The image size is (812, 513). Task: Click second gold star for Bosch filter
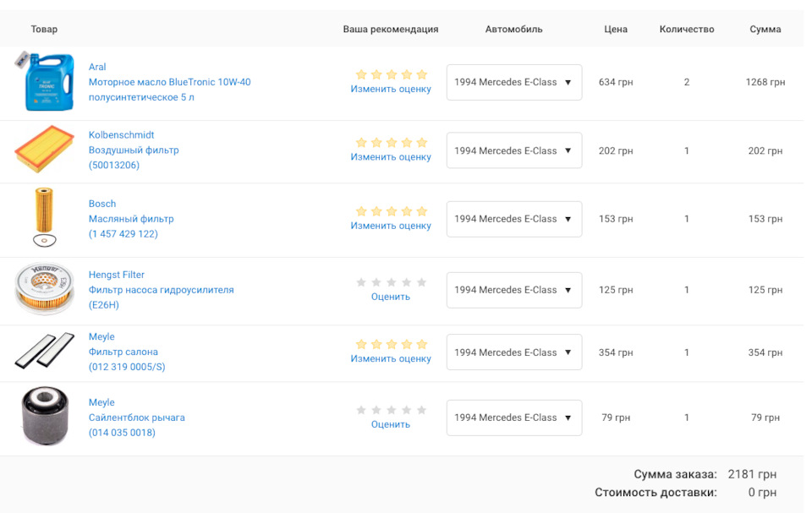pos(376,211)
